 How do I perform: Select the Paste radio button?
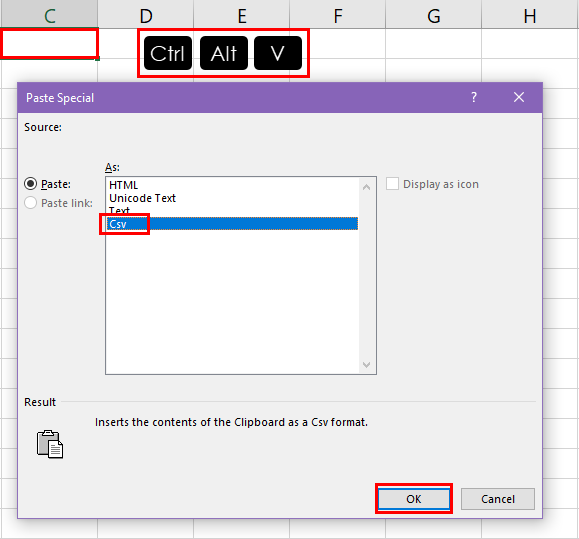(x=30, y=184)
